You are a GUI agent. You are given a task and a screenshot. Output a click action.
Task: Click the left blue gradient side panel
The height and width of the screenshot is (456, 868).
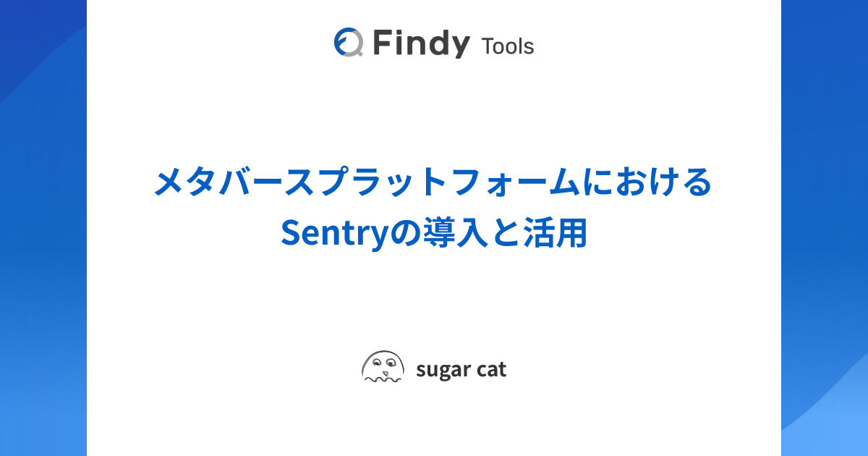[x=43, y=253]
